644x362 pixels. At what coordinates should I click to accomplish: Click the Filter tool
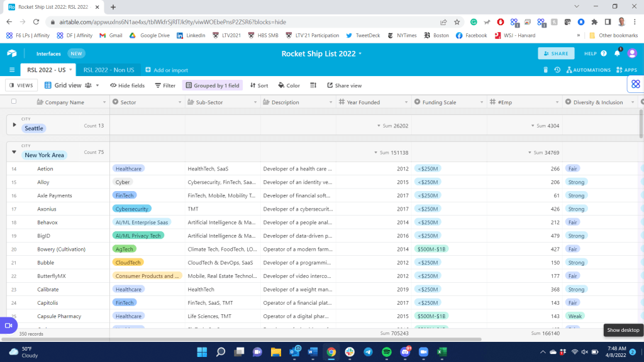(x=165, y=85)
